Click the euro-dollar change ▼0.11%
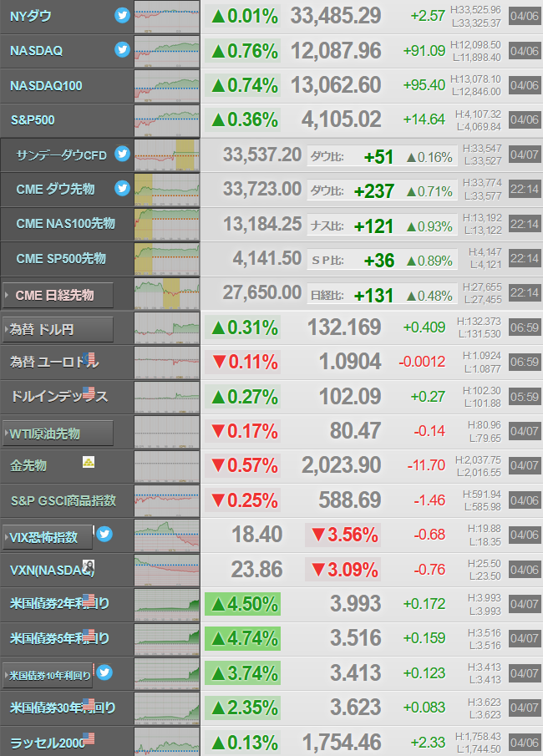Screen dimensions: 543x756 [244, 362]
